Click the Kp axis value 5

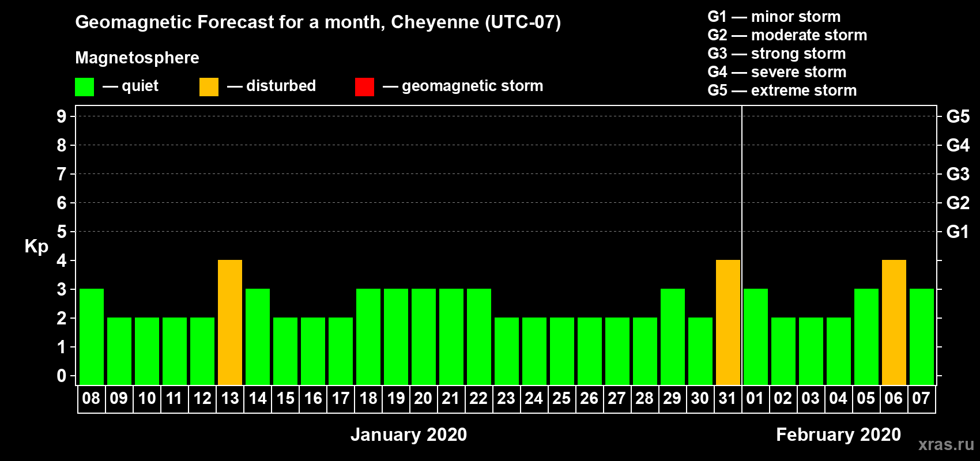[x=62, y=232]
